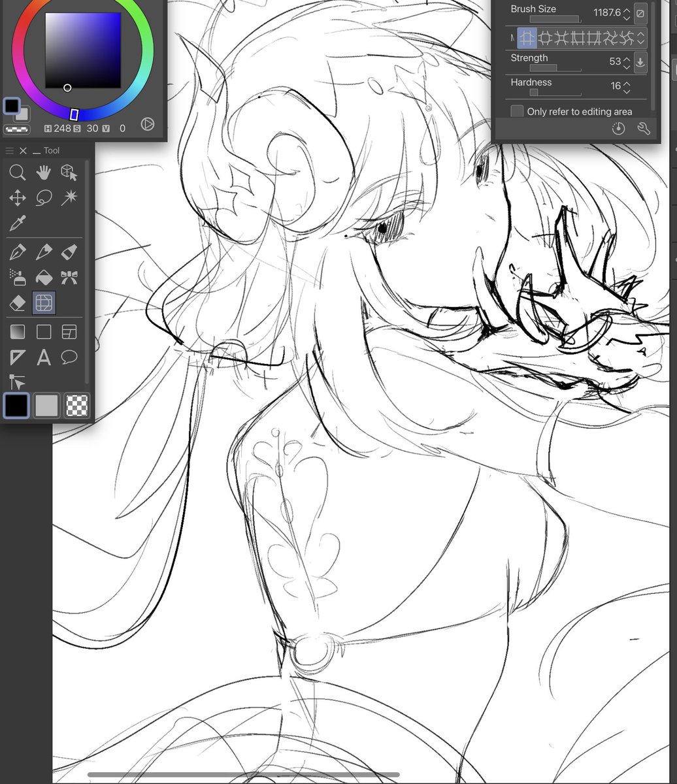Click the color panel play-arrow icon

(x=148, y=123)
